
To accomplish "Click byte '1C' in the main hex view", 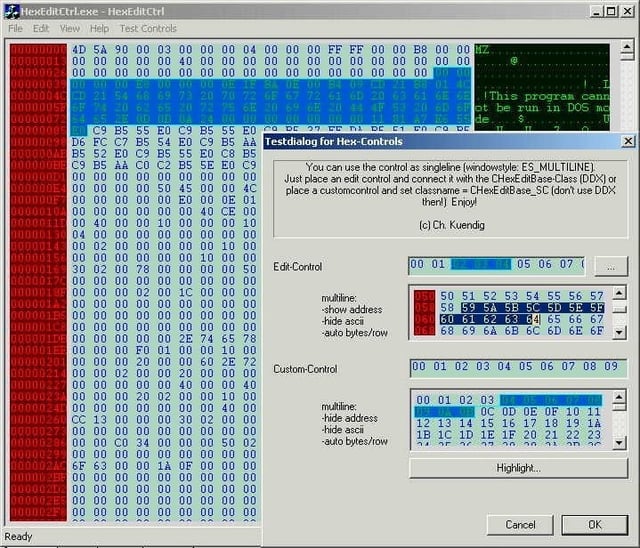I will (185, 293).
